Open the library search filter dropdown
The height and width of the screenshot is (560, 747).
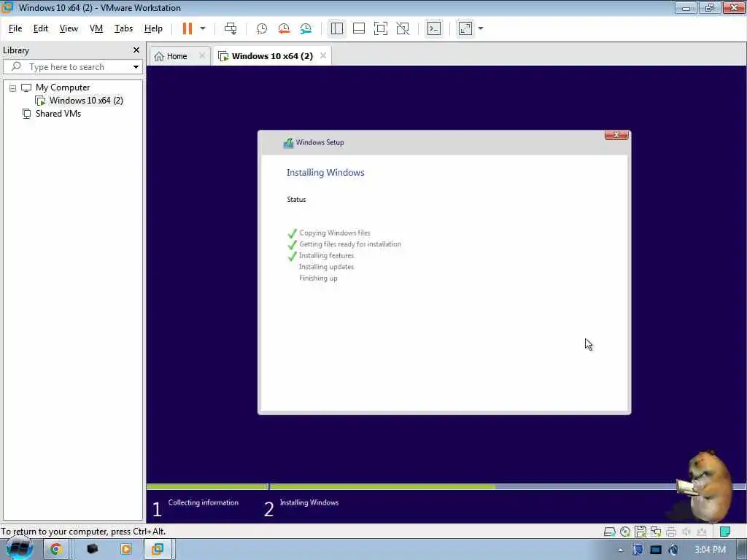pos(136,67)
